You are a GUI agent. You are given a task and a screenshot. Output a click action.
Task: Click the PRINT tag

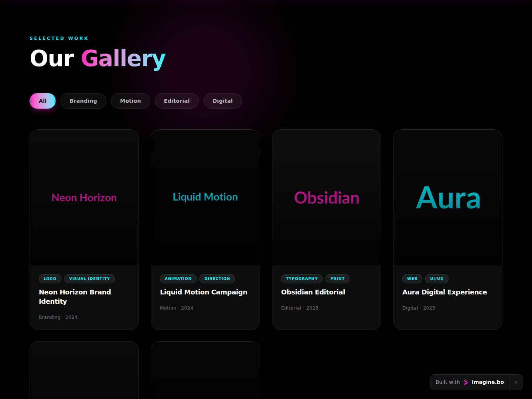[x=337, y=279]
